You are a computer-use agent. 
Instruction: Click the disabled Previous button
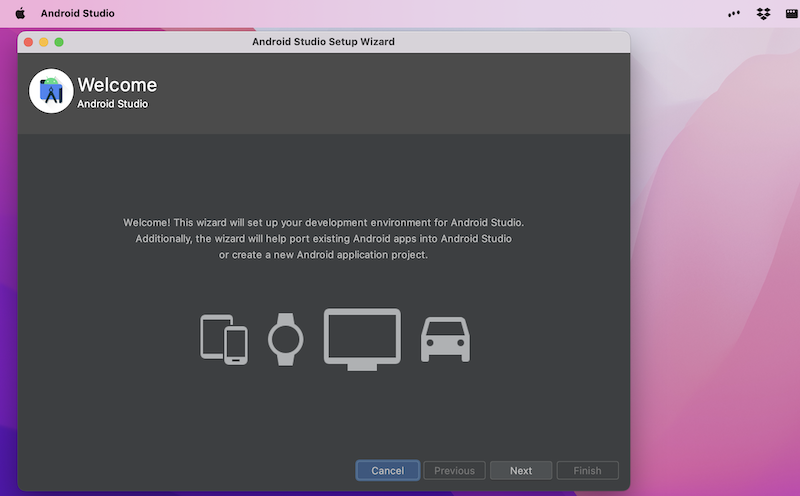(454, 470)
